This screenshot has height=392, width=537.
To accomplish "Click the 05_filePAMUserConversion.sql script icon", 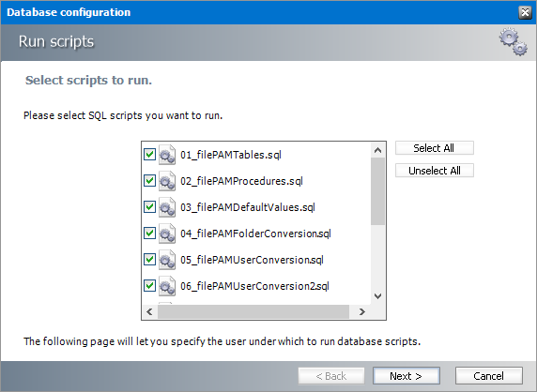I will pyautogui.click(x=167, y=260).
